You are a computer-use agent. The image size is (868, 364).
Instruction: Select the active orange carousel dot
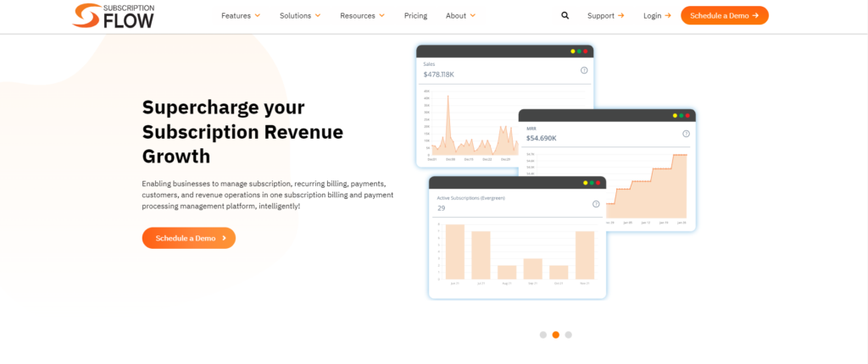[x=555, y=334]
